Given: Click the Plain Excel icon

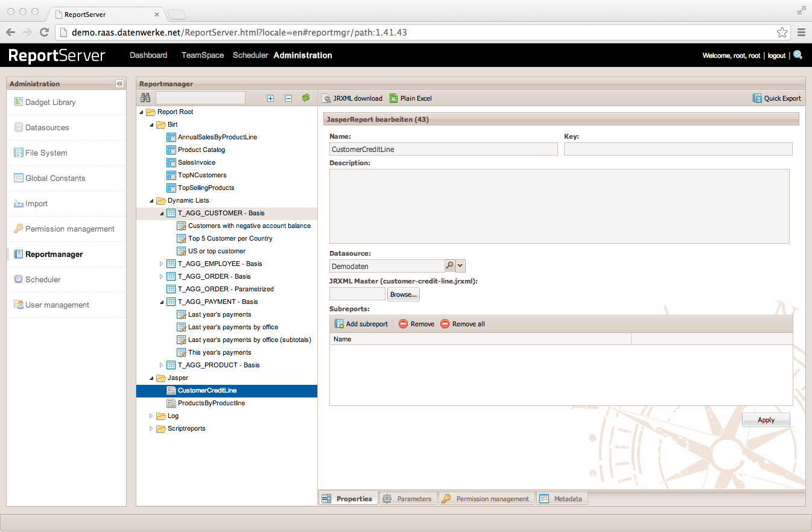Looking at the screenshot, I should [393, 98].
